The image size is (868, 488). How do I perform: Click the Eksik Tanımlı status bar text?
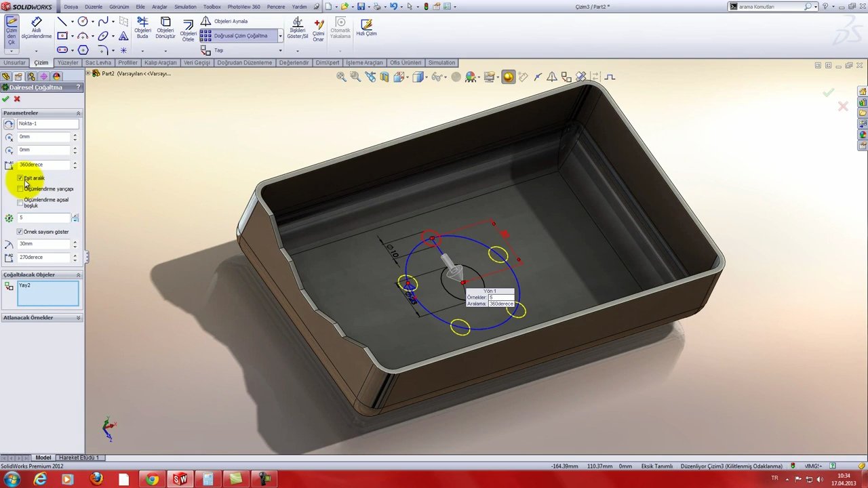click(656, 466)
